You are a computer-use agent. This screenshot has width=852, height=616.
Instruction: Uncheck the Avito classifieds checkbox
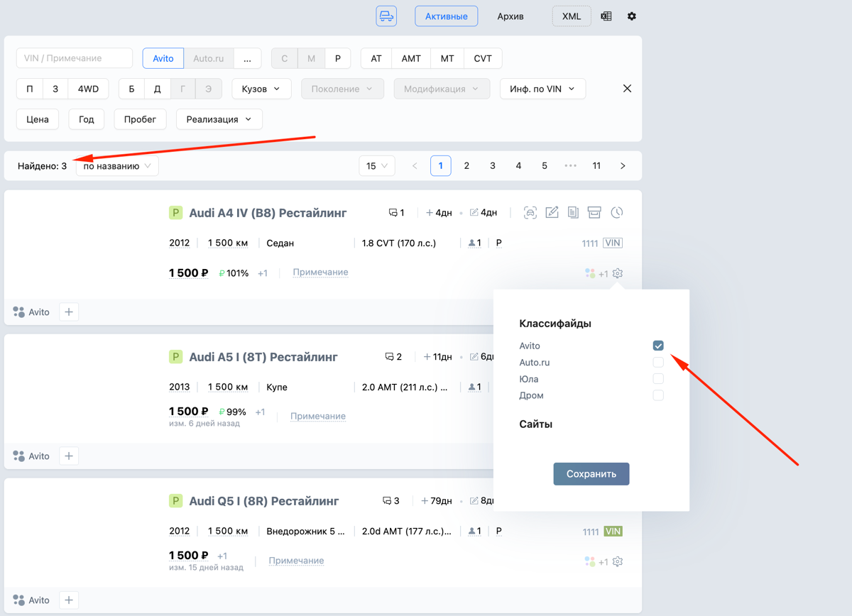(x=658, y=346)
